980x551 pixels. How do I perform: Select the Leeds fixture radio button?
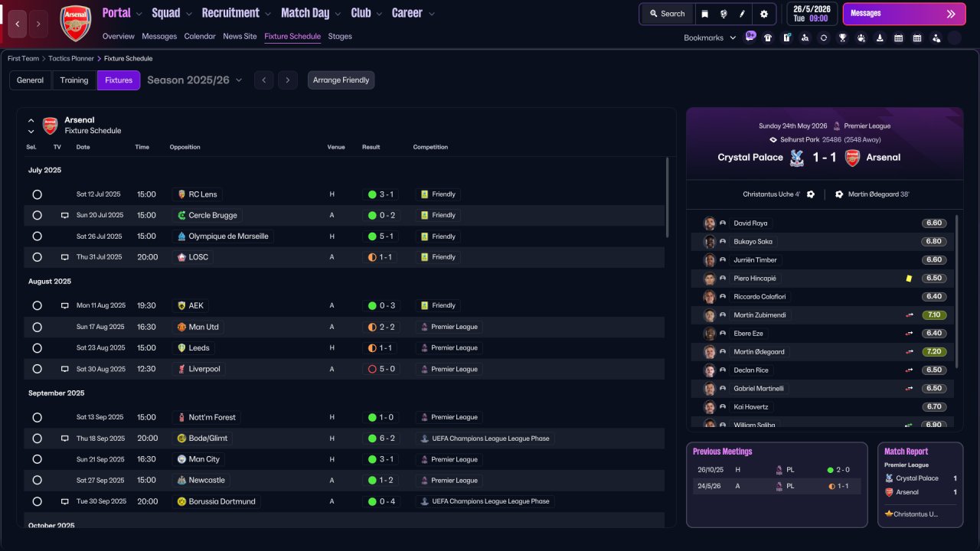click(37, 347)
